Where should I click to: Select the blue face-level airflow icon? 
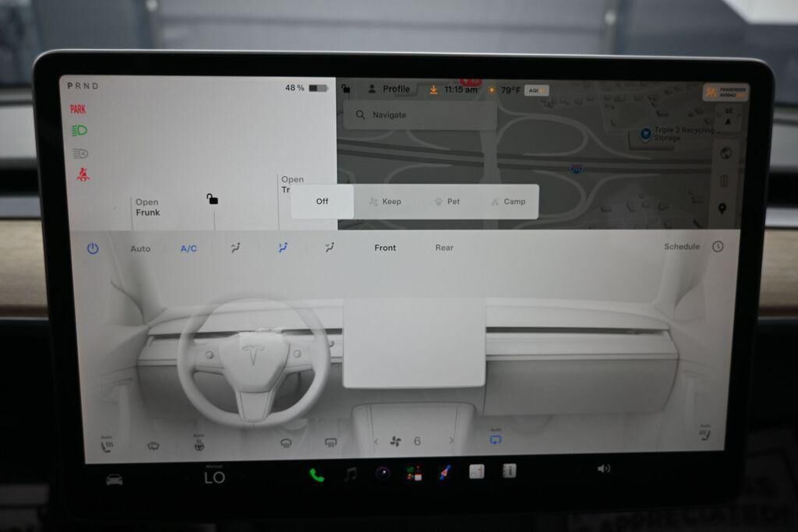(282, 247)
